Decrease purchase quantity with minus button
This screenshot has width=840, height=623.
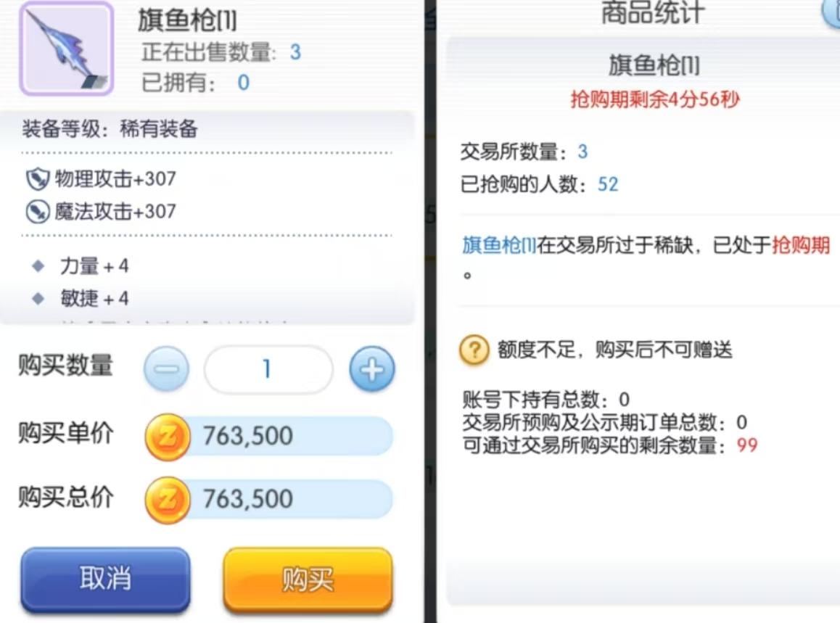point(167,368)
